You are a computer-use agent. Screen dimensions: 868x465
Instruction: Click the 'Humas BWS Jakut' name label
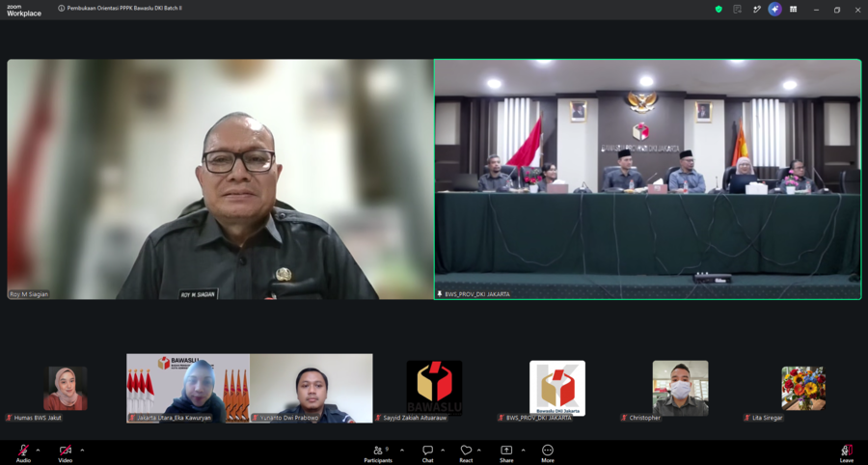pos(38,418)
